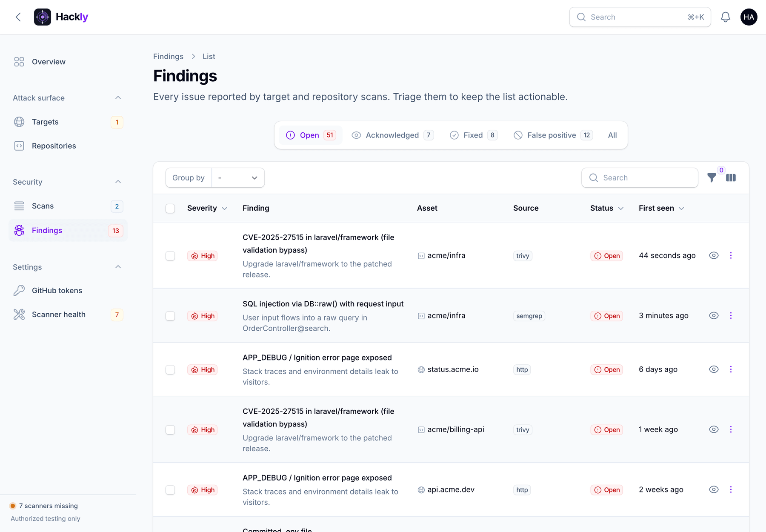The image size is (766, 532).
Task: Open row actions for acme/billing-api finding
Action: click(731, 429)
